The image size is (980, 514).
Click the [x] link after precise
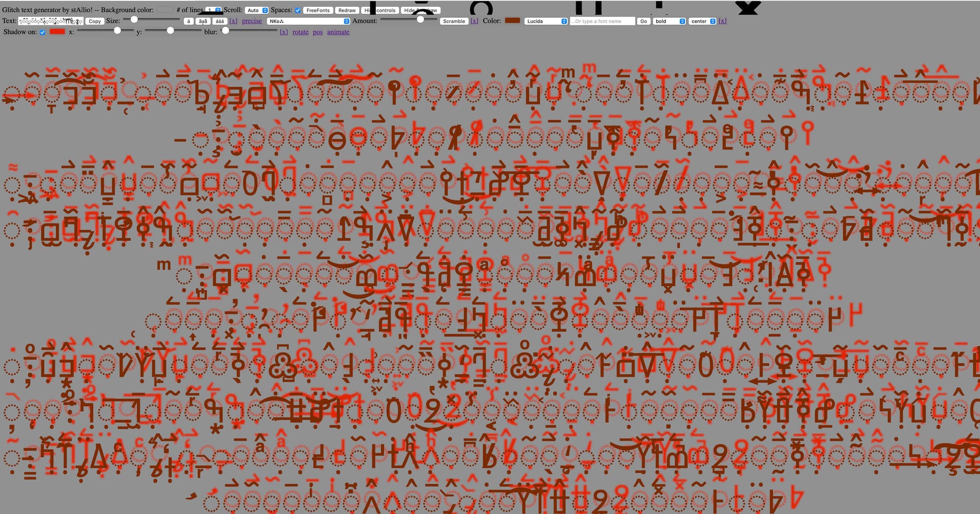tap(233, 21)
